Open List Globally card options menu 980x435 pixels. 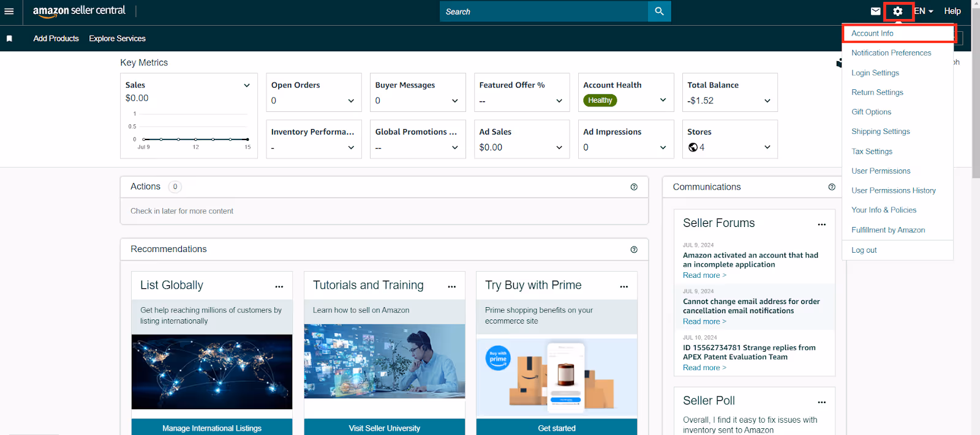279,286
